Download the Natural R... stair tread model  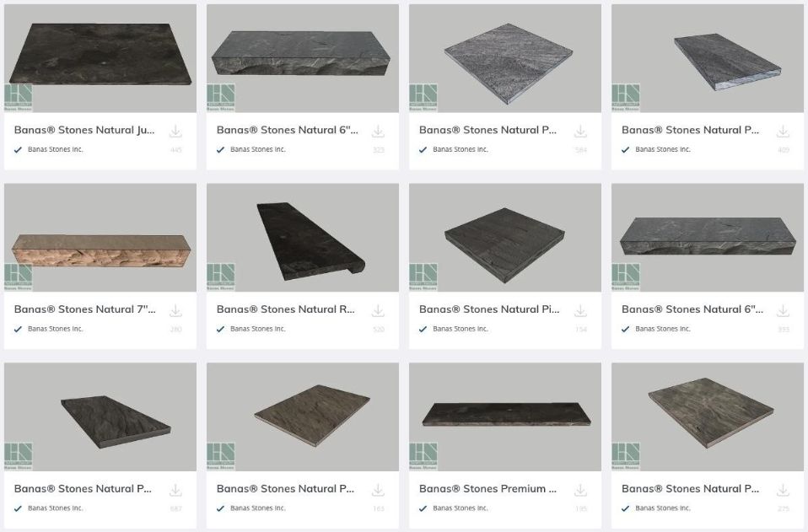(378, 310)
